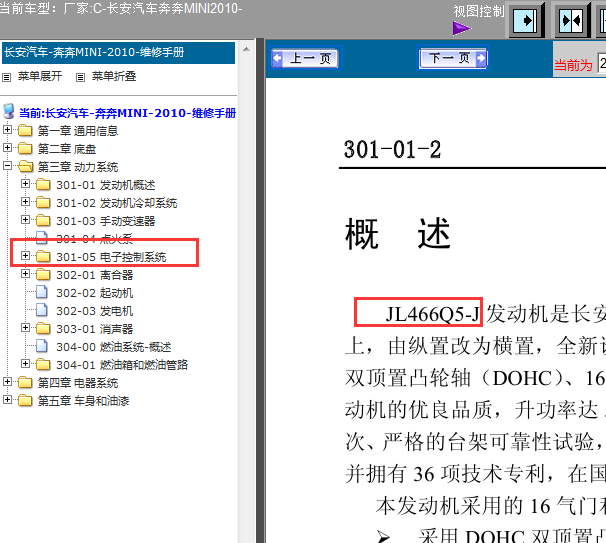Open 303-01 消声器 section
Screen dimensions: 606x543
tap(95, 329)
